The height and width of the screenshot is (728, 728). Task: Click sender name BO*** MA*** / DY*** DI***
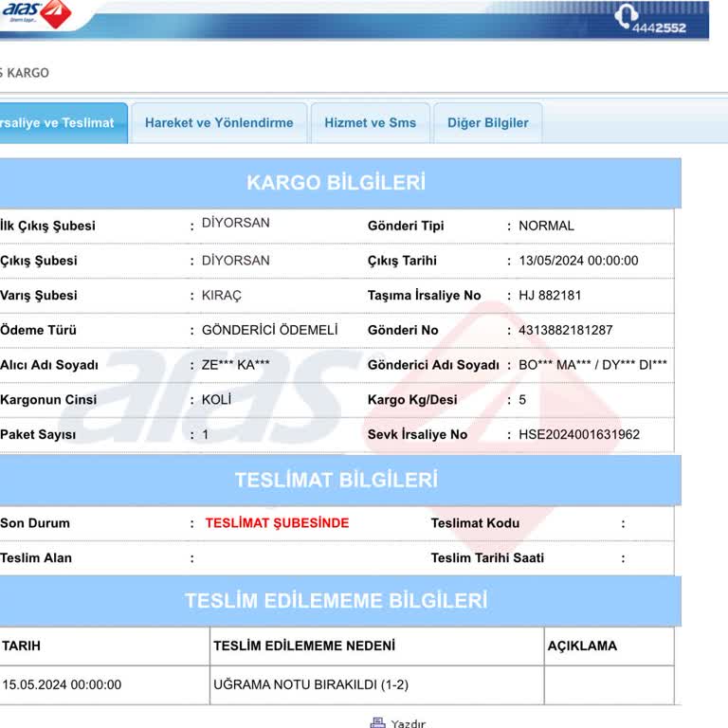click(592, 365)
